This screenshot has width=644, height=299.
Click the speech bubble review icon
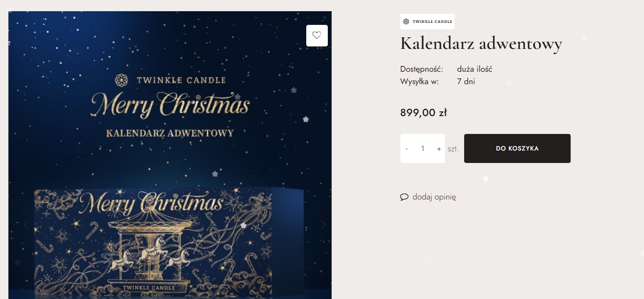click(x=404, y=197)
